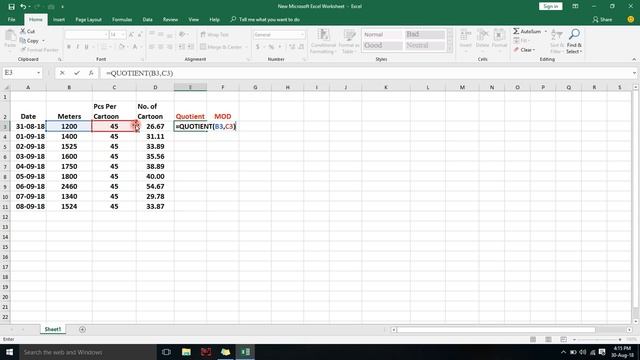Click the Share button
This screenshot has height=360, width=640.
[x=602, y=19]
